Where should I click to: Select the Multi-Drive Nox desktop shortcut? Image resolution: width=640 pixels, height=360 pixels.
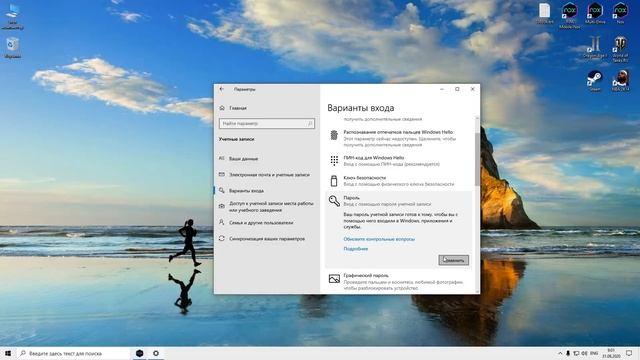[595, 13]
